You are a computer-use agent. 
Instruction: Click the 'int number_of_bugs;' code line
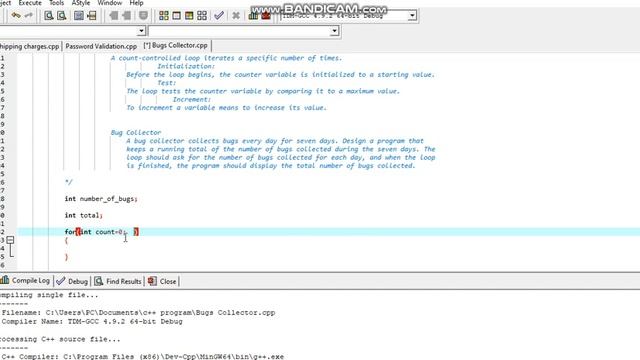coord(101,199)
